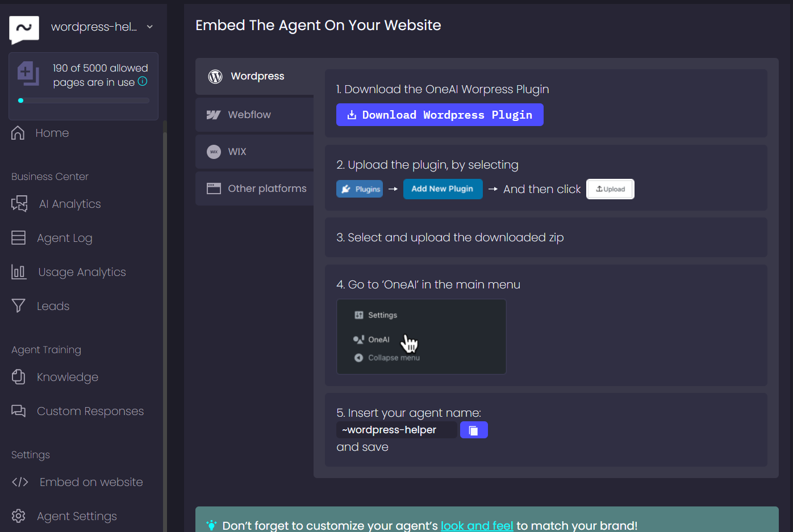The image size is (793, 532).
Task: Click the Upload illustration button
Action: (610, 189)
